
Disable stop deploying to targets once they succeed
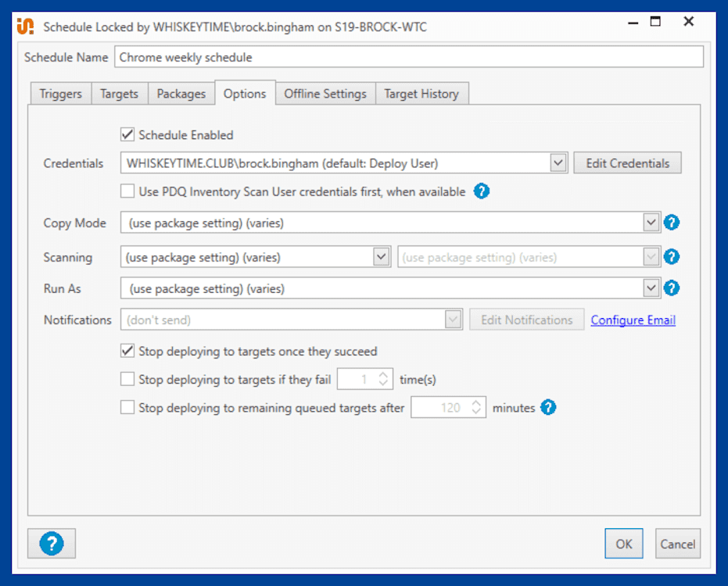127,351
